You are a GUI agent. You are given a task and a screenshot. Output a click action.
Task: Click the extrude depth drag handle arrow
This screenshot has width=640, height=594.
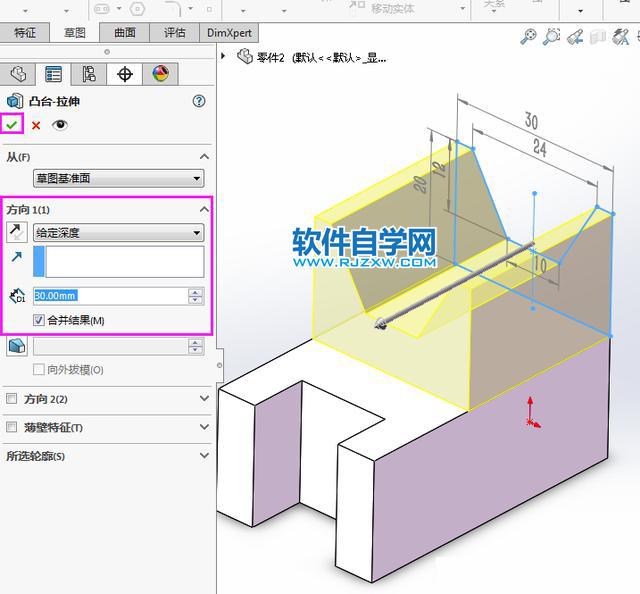380,324
